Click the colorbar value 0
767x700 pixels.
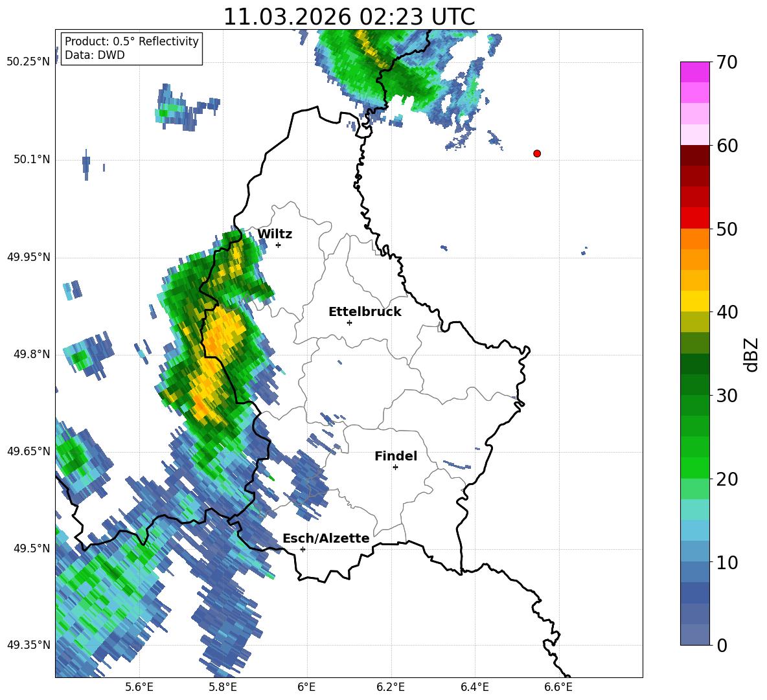click(x=722, y=645)
